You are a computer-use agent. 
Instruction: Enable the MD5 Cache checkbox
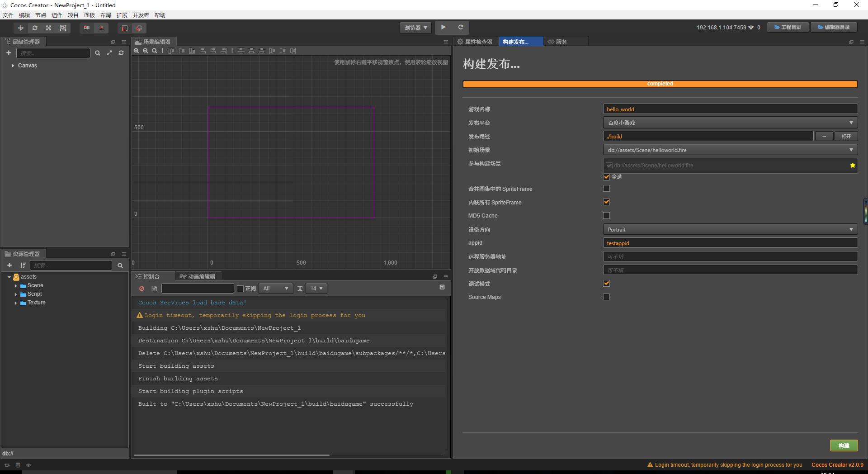point(606,216)
